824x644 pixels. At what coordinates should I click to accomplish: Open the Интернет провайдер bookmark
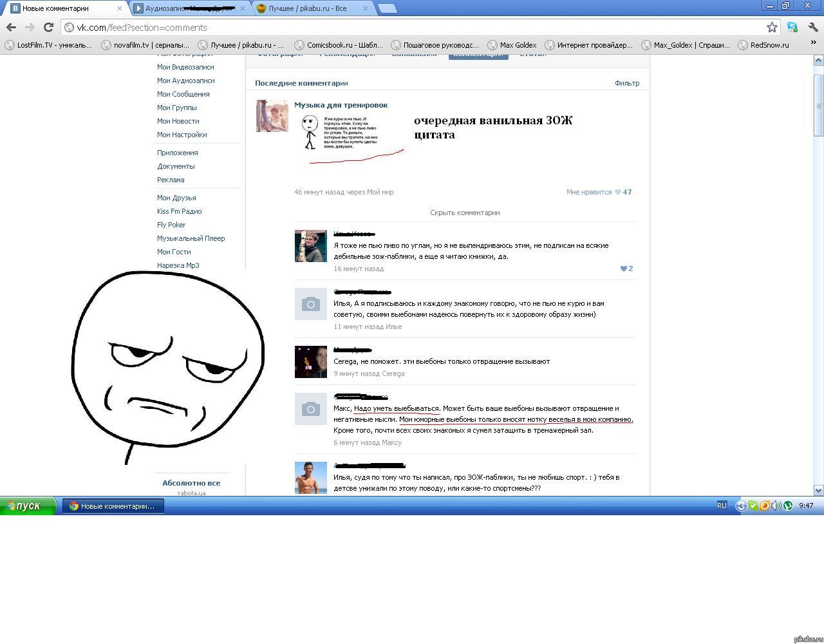point(589,45)
